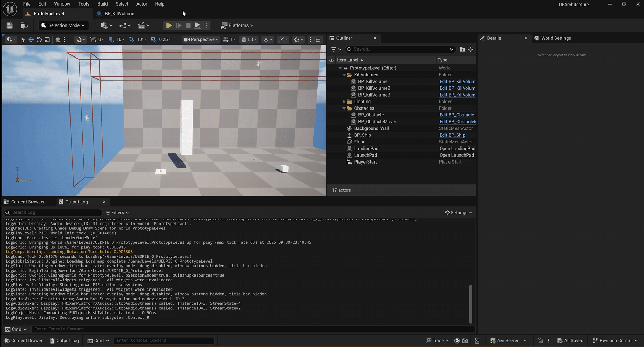Open the Outliner settings gear
Image resolution: width=644 pixels, height=347 pixels.
pyautogui.click(x=471, y=49)
